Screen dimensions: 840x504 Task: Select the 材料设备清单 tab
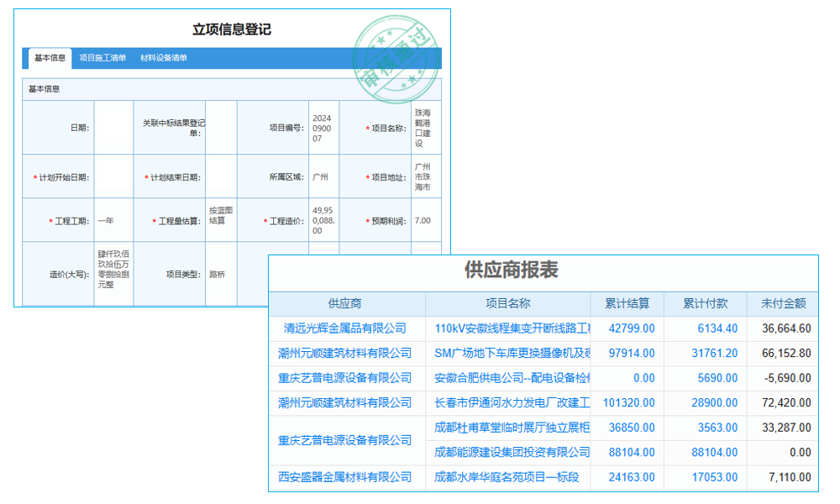tap(164, 58)
